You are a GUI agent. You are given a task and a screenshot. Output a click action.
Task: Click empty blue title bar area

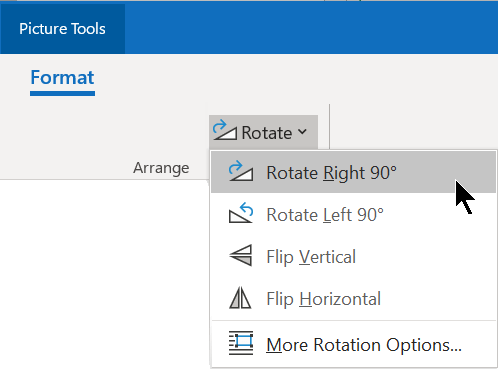click(310, 29)
